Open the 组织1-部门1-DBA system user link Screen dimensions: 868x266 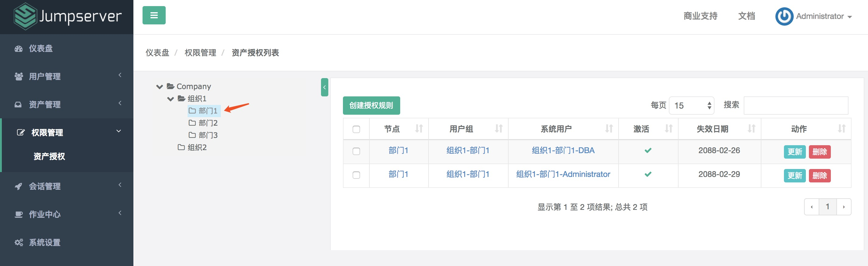pos(563,151)
